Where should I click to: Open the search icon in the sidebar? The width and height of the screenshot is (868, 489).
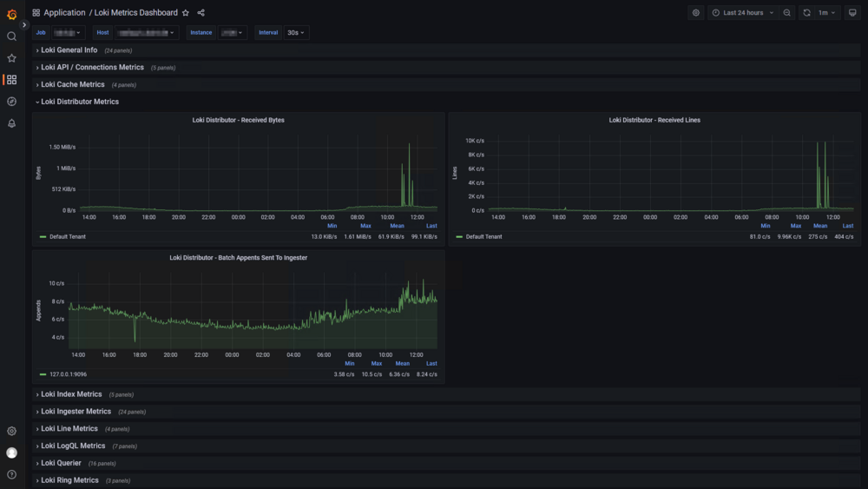click(x=11, y=36)
